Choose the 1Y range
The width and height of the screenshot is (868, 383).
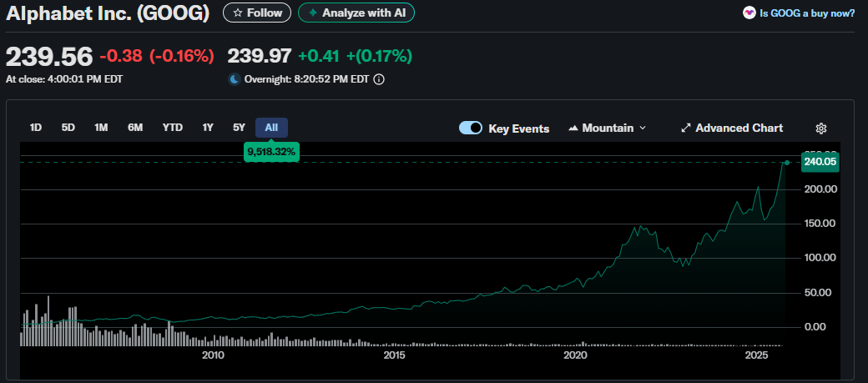(208, 128)
